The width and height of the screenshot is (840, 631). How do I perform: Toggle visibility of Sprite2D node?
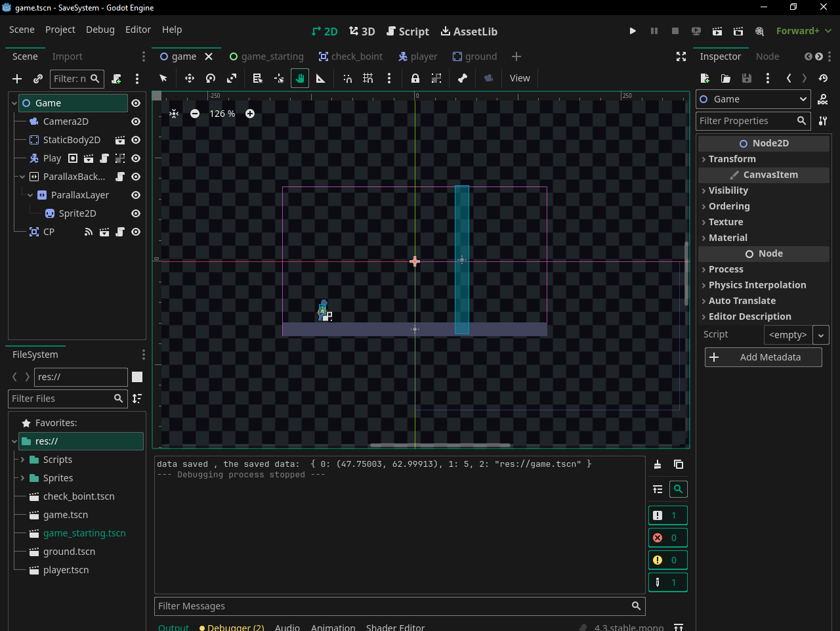[136, 213]
